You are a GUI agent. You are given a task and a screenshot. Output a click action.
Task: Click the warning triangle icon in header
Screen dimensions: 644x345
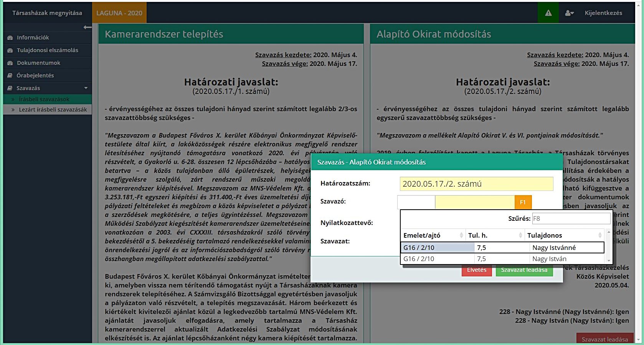[x=548, y=13]
